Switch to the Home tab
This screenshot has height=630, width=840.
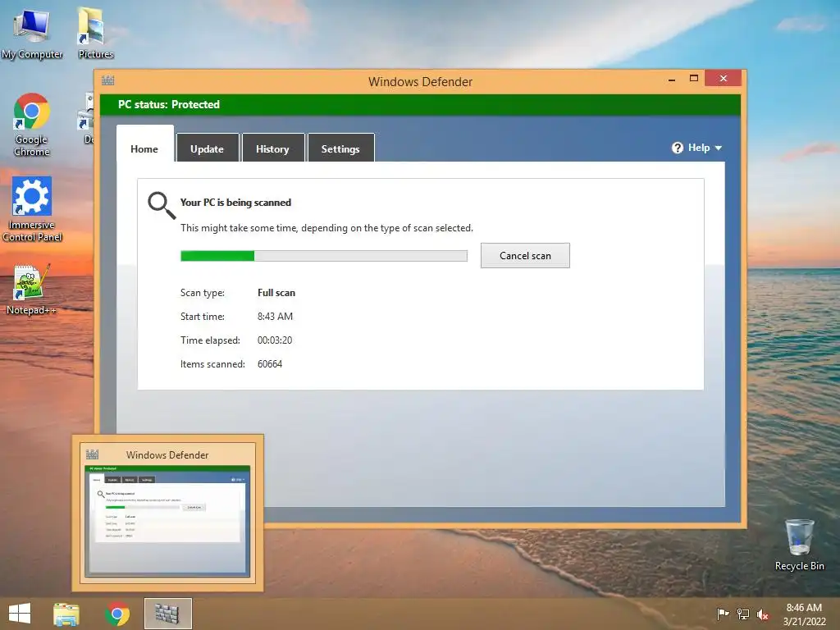click(x=144, y=144)
